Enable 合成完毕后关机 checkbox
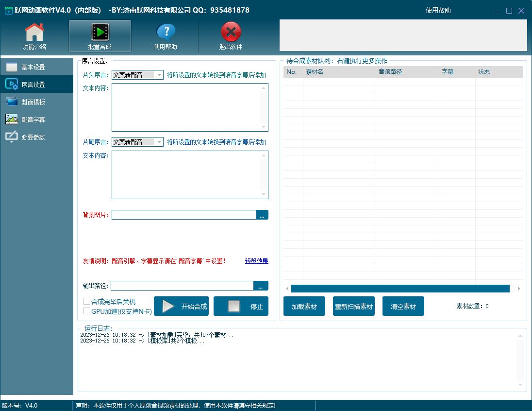Image resolution: width=532 pixels, height=411 pixels. coord(87,302)
